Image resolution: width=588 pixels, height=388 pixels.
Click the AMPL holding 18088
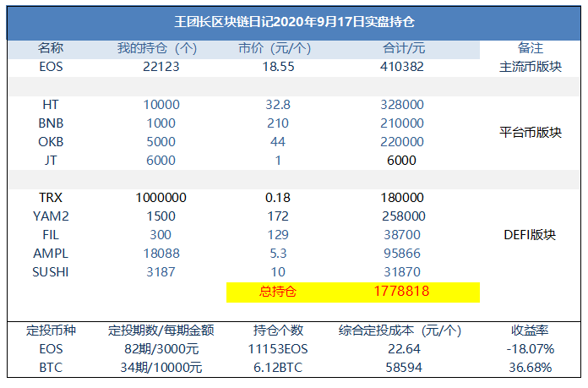point(161,254)
